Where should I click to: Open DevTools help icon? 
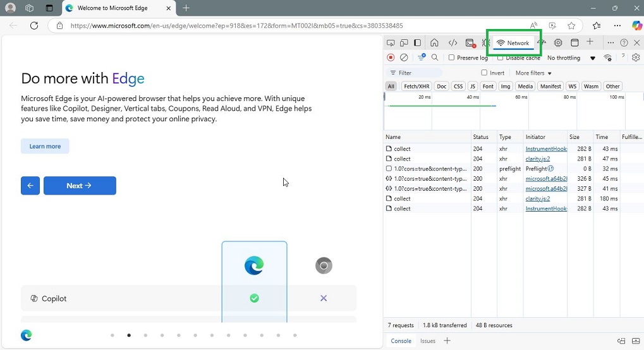pos(624,43)
